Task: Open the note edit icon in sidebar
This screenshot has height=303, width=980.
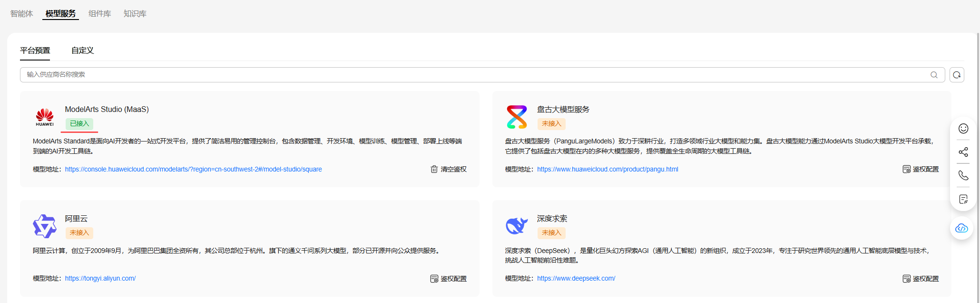Action: click(963, 199)
